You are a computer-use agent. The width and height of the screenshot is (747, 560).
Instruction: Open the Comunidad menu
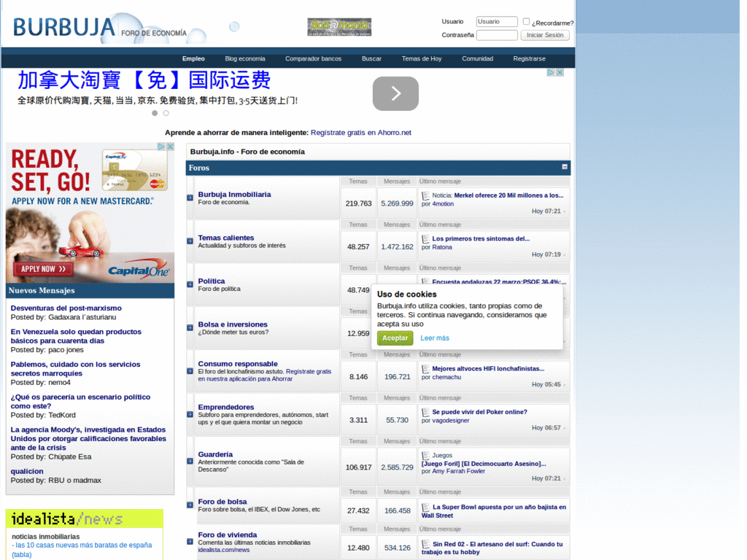point(477,58)
